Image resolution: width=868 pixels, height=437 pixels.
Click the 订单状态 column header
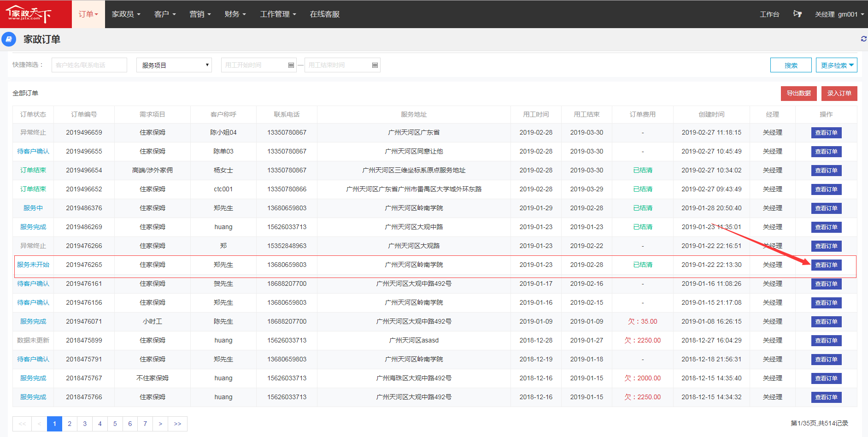[x=33, y=114]
